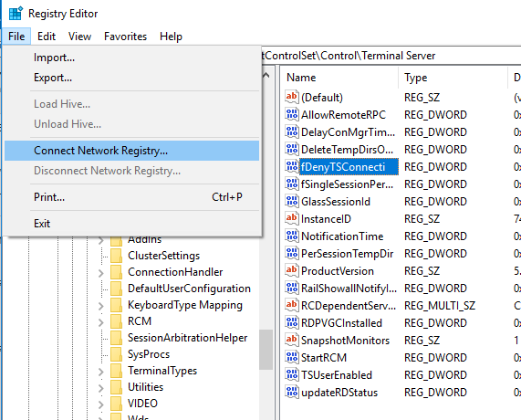Image resolution: width=521 pixels, height=420 pixels.
Task: Select the StartRCM value name
Action: tap(324, 358)
